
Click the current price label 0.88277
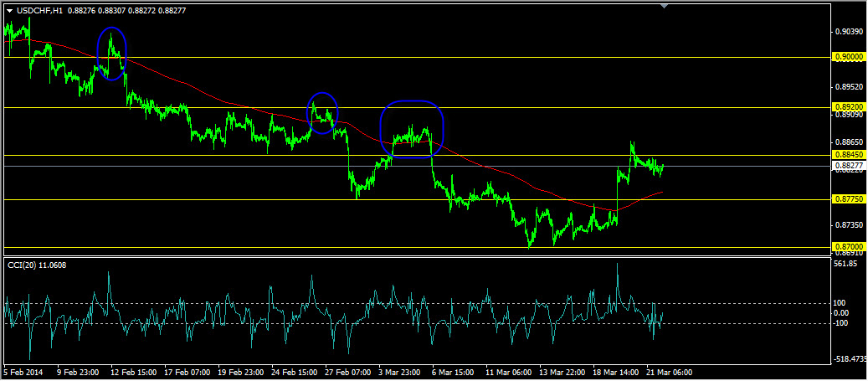pos(848,165)
